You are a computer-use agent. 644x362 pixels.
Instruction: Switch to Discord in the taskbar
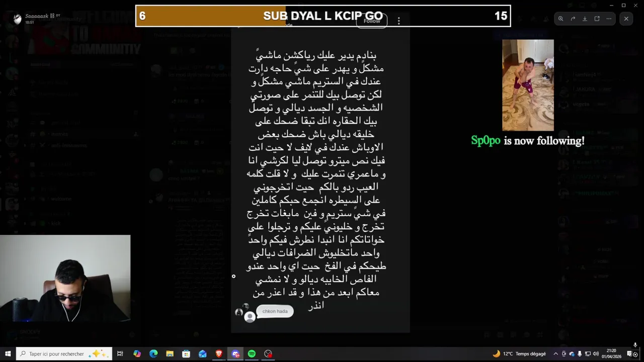pyautogui.click(x=235, y=354)
